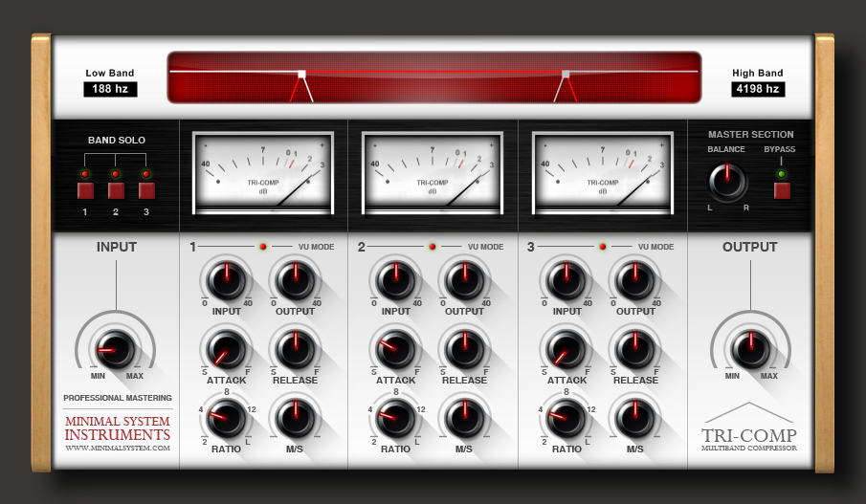Click the band 3 VU meter
Image resolution: width=866 pixels, height=504 pixels.
(x=603, y=173)
